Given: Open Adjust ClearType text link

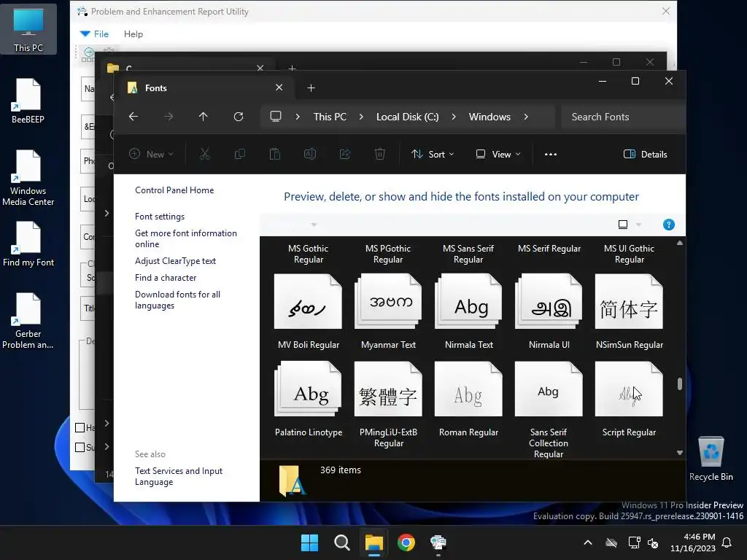Looking at the screenshot, I should point(175,261).
